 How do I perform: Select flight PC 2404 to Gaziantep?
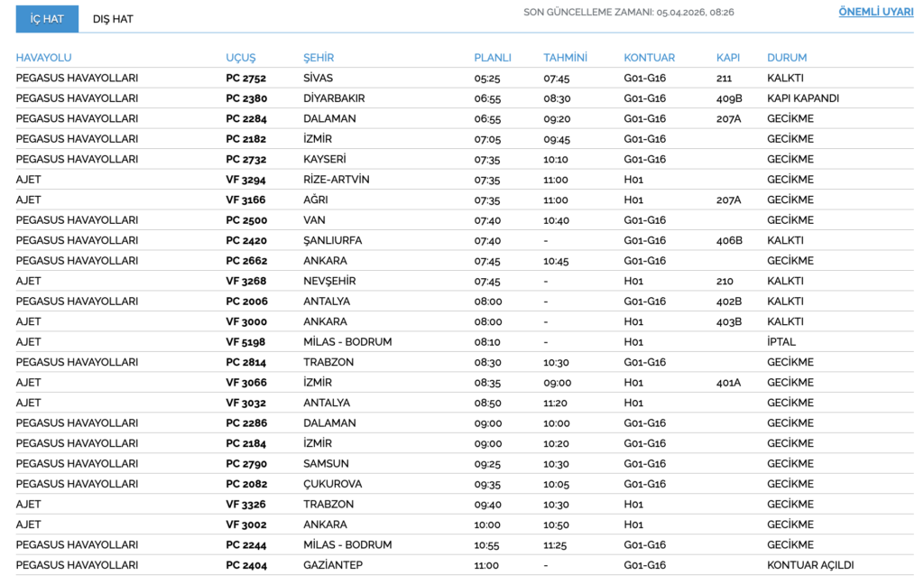tap(465, 565)
